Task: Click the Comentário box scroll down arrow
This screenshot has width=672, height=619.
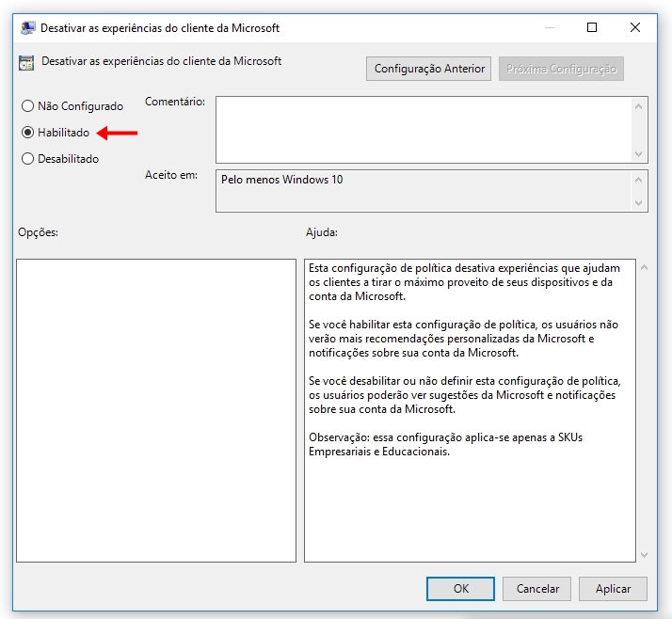Action: (638, 153)
